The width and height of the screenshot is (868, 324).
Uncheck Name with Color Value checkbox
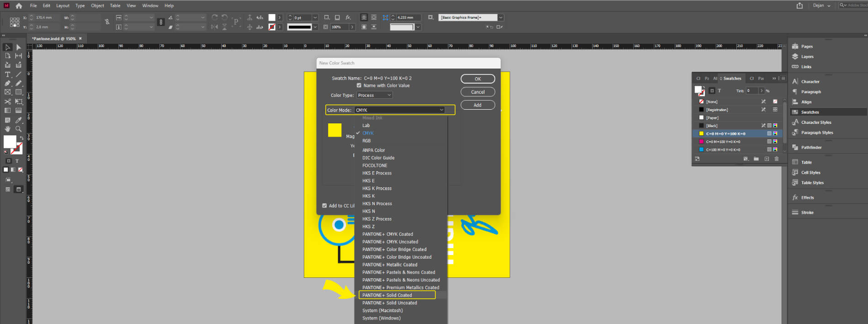click(359, 85)
